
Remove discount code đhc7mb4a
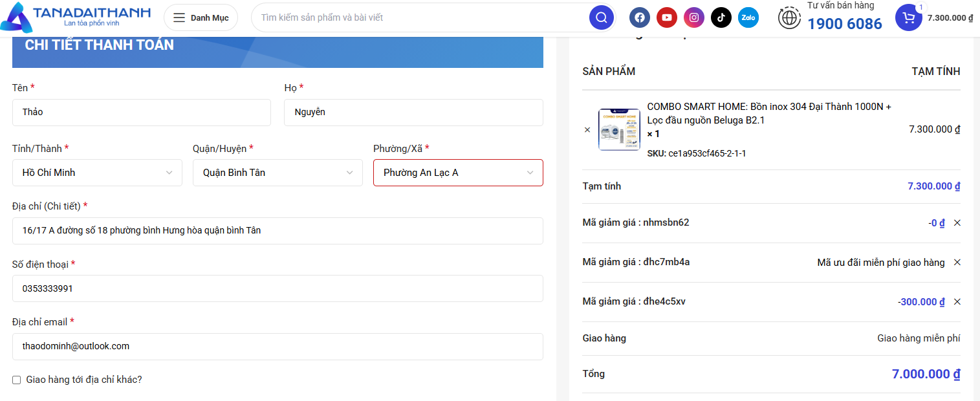click(x=957, y=263)
